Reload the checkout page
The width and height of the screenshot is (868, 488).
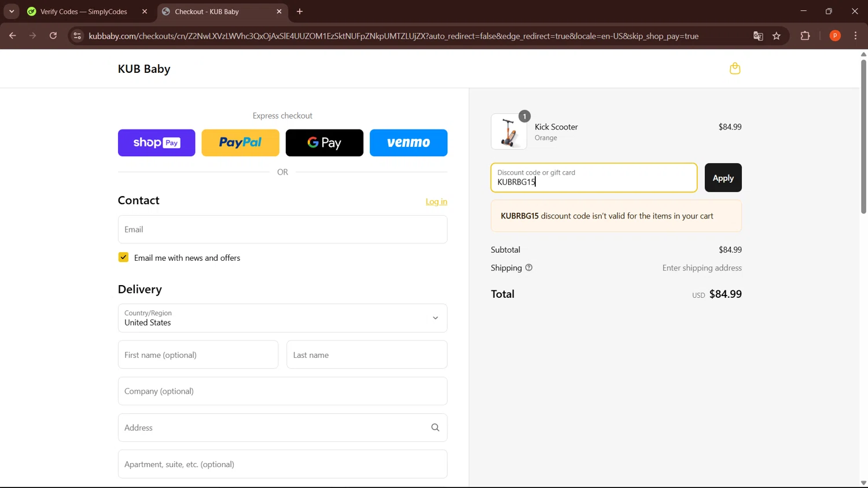click(x=53, y=36)
